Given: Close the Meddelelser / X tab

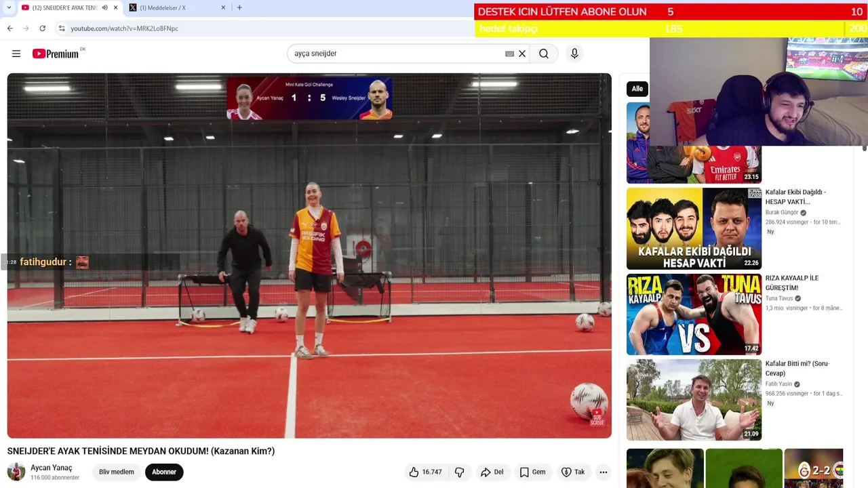Looking at the screenshot, I should (x=223, y=7).
